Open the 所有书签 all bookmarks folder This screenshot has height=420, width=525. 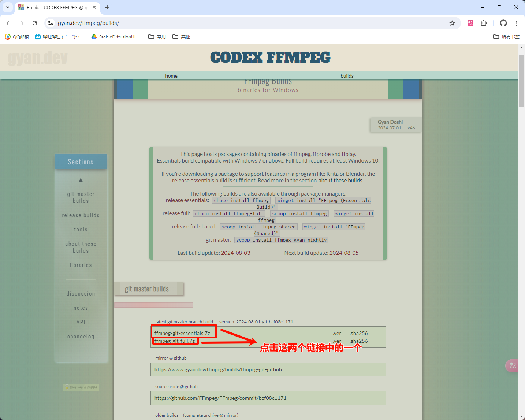pos(506,37)
